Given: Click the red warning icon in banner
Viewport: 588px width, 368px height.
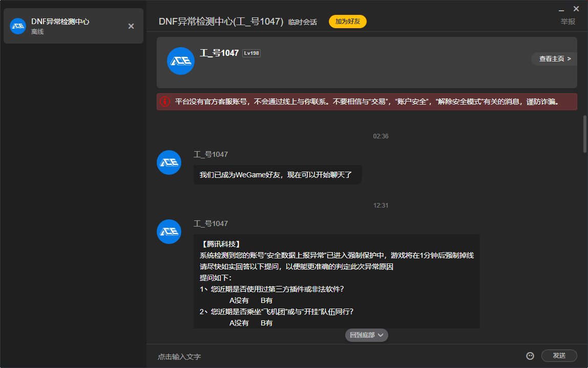Looking at the screenshot, I should 165,101.
